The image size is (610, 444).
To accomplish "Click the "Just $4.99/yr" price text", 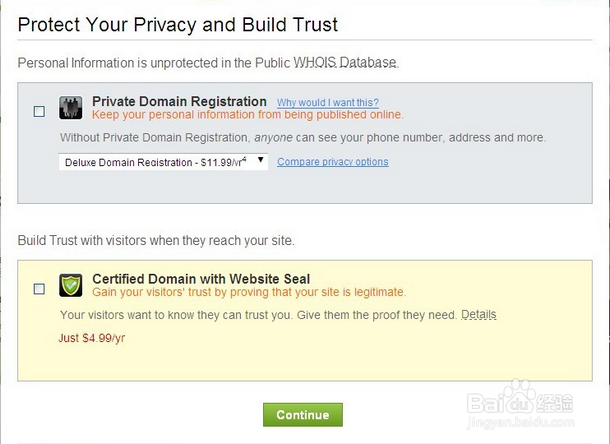I will click(92, 337).
